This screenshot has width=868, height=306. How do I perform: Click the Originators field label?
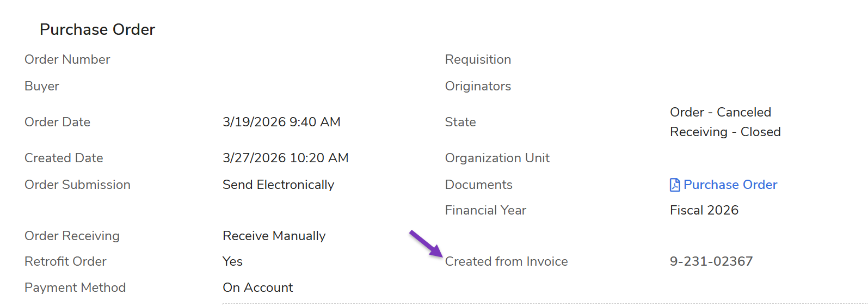pos(478,86)
